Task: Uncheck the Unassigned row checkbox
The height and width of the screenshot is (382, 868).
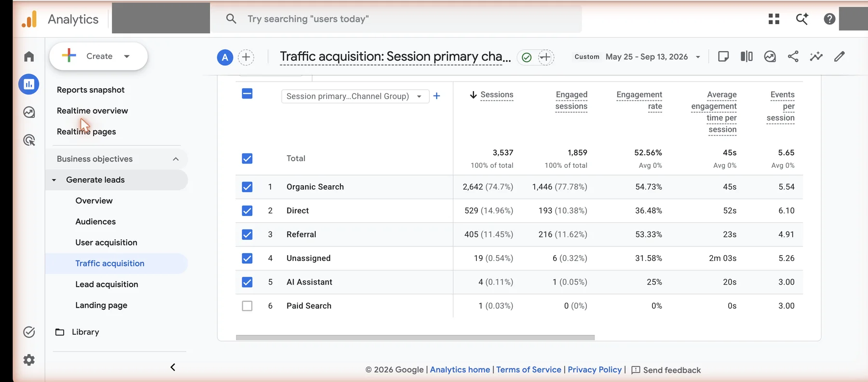Action: (x=247, y=258)
